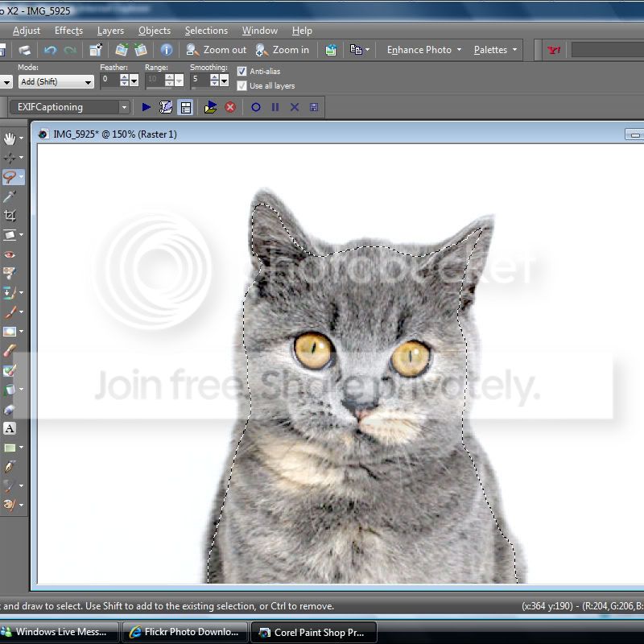Select the Text tool
This screenshot has width=644, height=644.
click(x=10, y=428)
